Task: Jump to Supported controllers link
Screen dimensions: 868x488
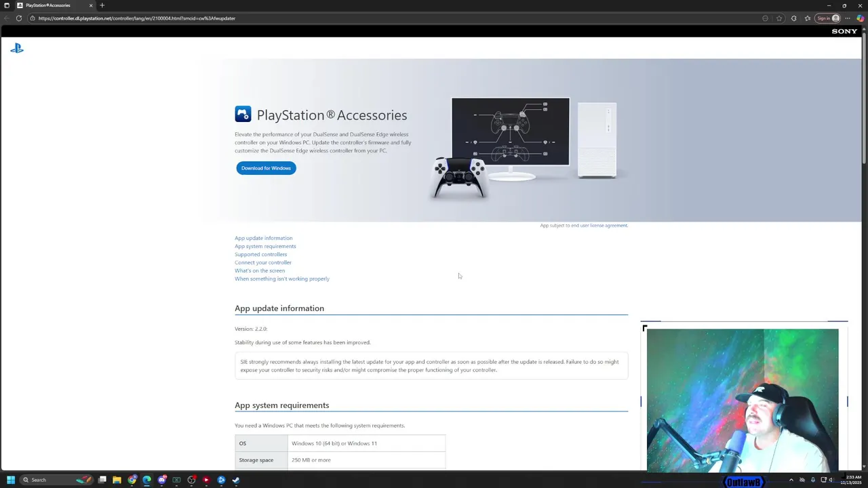Action: click(x=260, y=254)
